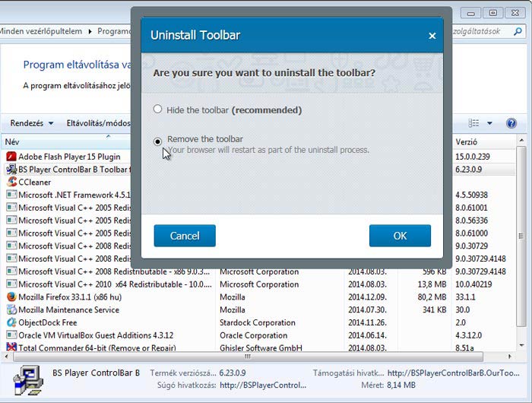Click the BS Player ControlBar B toolbar icon
The height and width of the screenshot is (403, 532).
click(11, 169)
